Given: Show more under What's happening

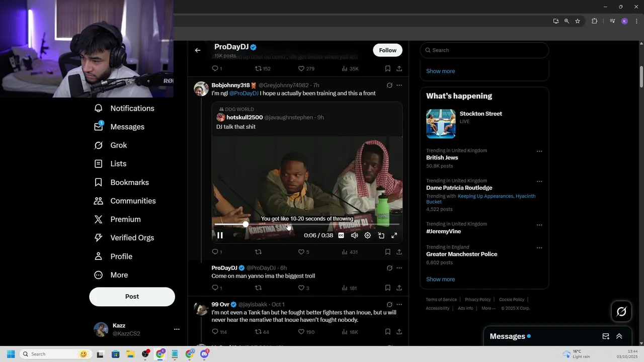Looking at the screenshot, I should (440, 280).
